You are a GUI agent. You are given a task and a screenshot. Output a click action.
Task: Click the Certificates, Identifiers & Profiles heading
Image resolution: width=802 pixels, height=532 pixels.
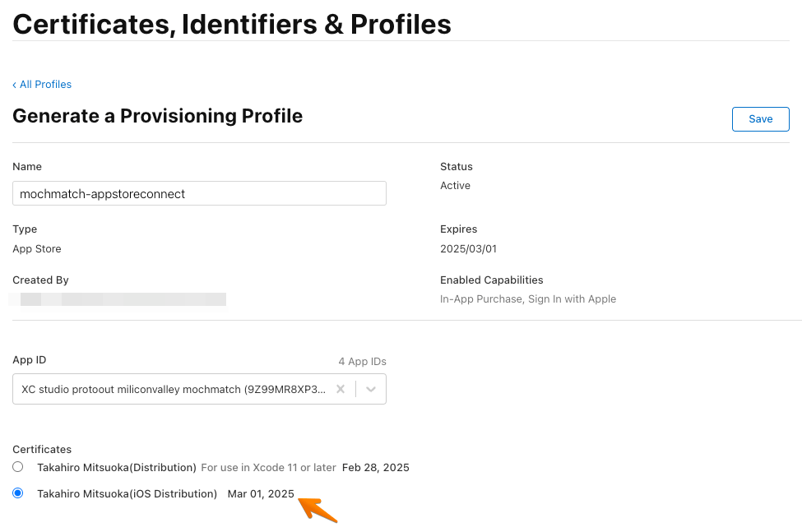point(232,24)
